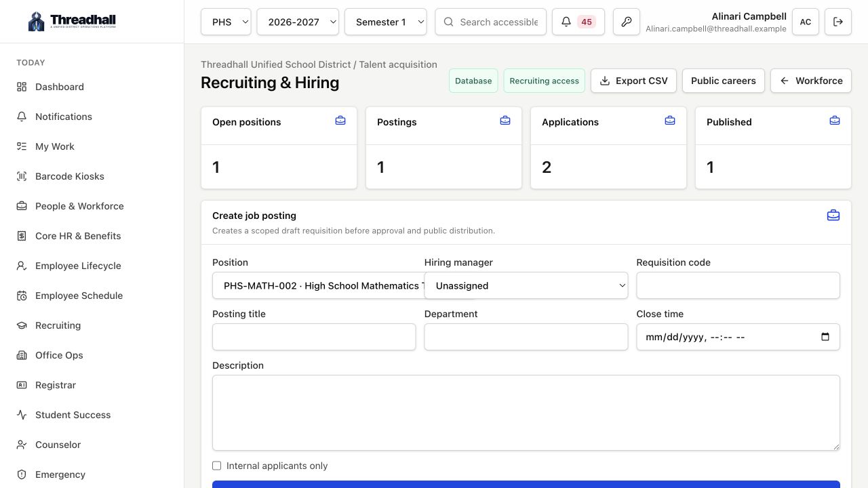Click the Database badge
Screen dimensions: 868x488
click(x=473, y=81)
